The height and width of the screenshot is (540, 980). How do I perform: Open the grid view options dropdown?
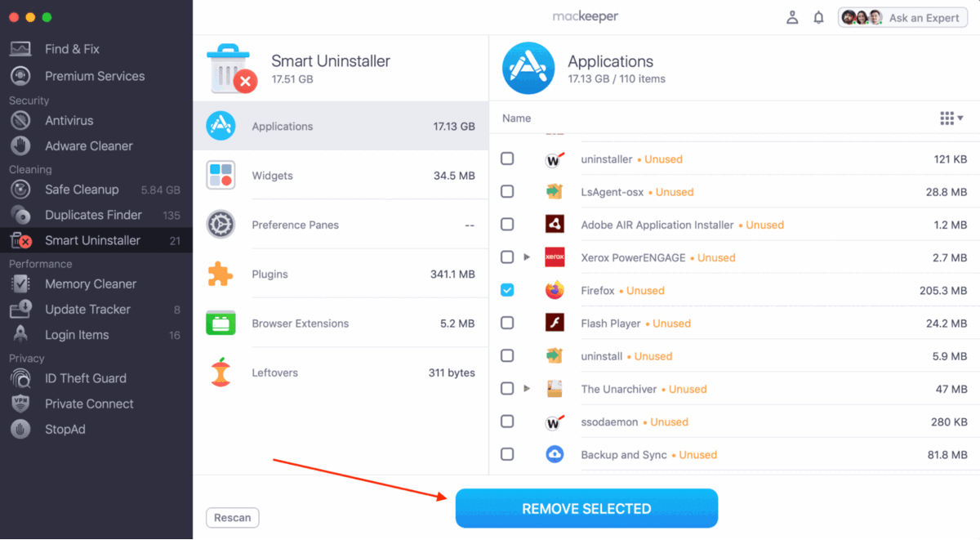951,118
